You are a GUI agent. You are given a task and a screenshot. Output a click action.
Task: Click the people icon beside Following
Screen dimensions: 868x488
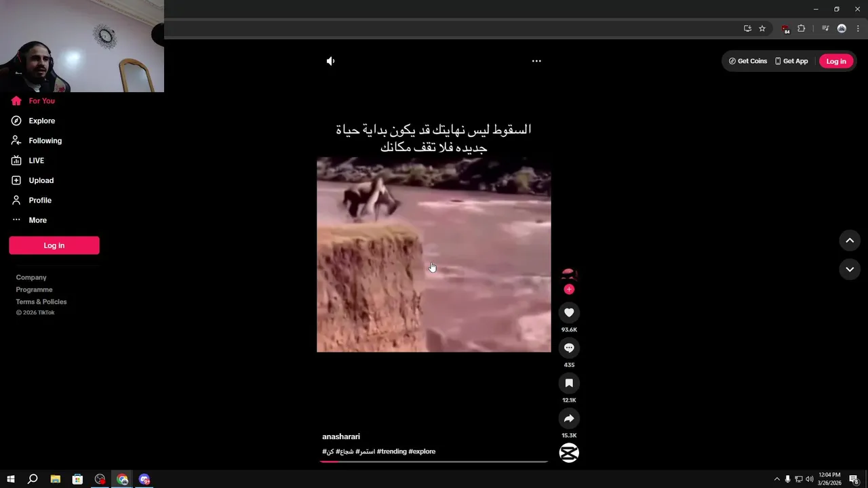(x=16, y=141)
